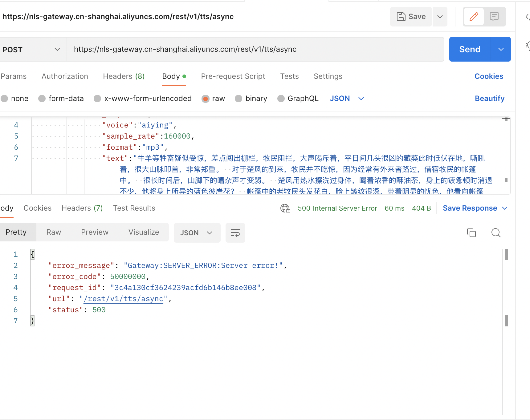
Task: Click the 404 B response size
Action: pyautogui.click(x=421, y=208)
